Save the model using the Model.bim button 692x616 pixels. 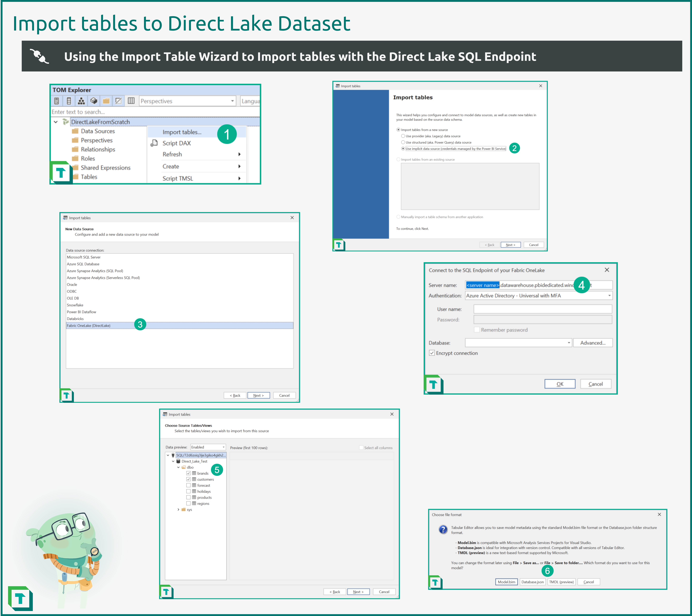click(x=506, y=582)
